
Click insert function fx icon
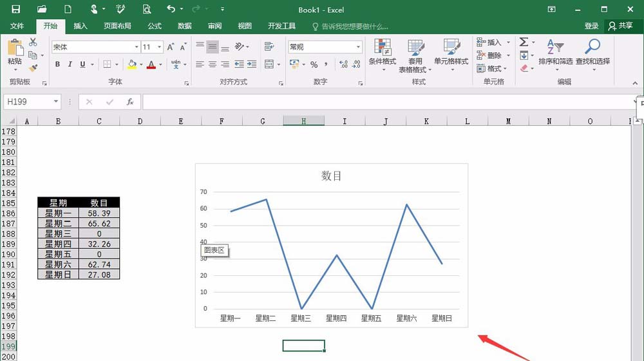(130, 102)
